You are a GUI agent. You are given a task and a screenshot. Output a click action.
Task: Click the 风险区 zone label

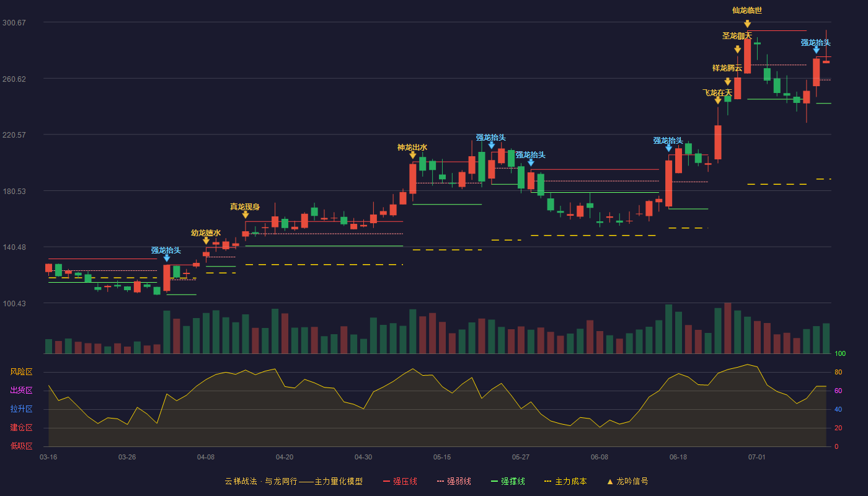[x=21, y=372]
